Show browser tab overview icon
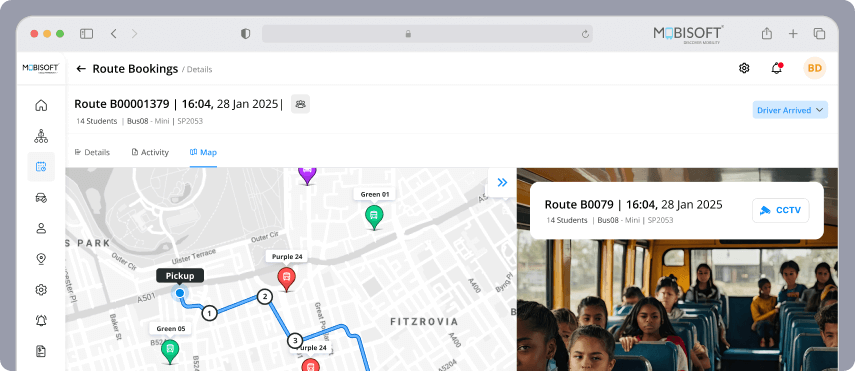 click(x=819, y=34)
